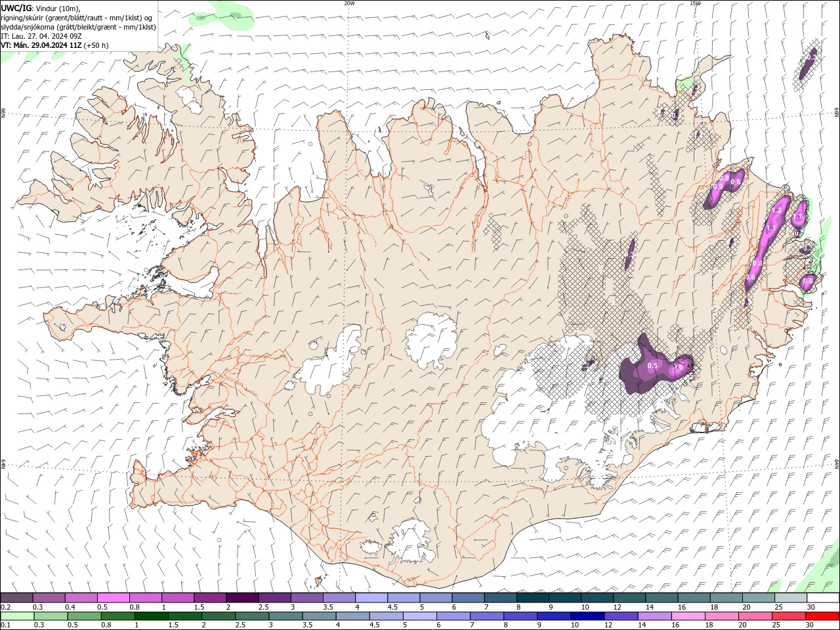Click the hatched purple patch offshore, far northeast
840x630 pixels.
pos(808,64)
